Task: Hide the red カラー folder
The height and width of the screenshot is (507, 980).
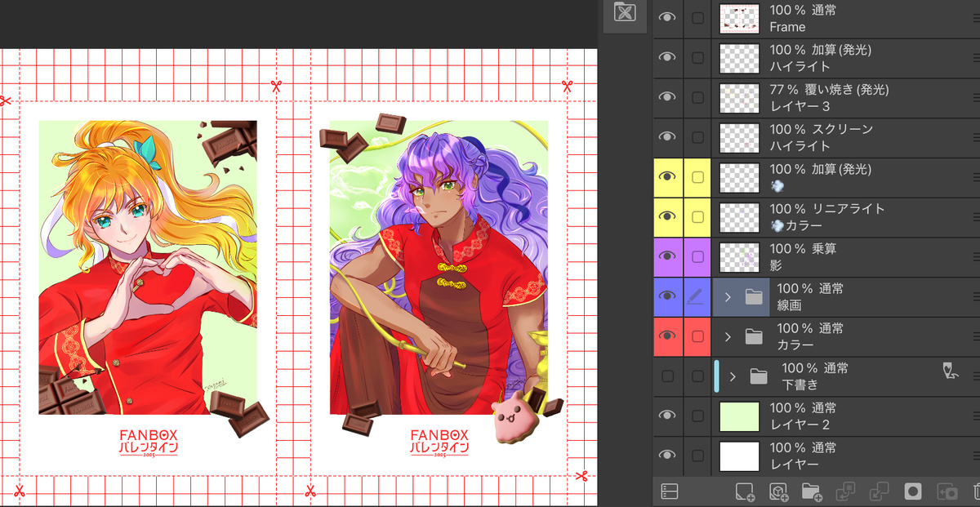Action: (667, 336)
